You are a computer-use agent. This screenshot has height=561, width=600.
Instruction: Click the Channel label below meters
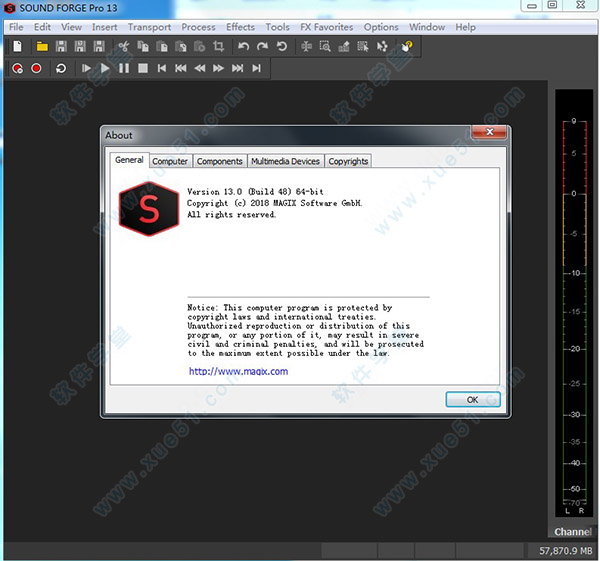point(573,532)
